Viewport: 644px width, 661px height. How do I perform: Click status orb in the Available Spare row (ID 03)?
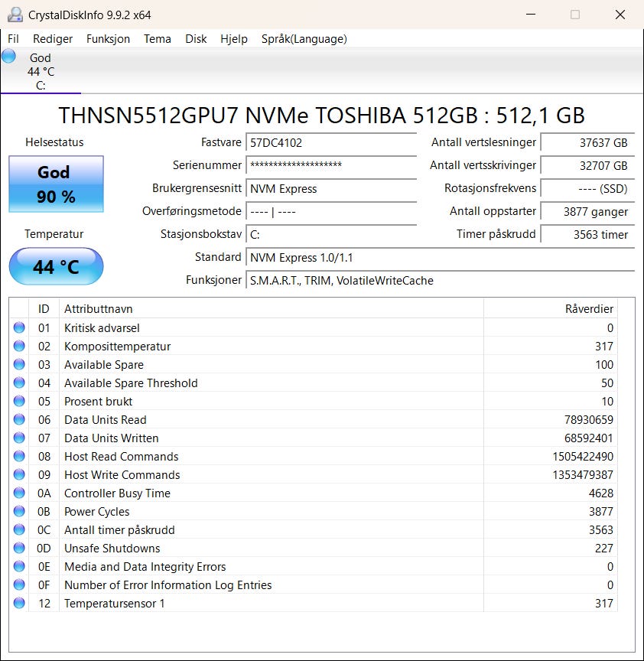[19, 364]
